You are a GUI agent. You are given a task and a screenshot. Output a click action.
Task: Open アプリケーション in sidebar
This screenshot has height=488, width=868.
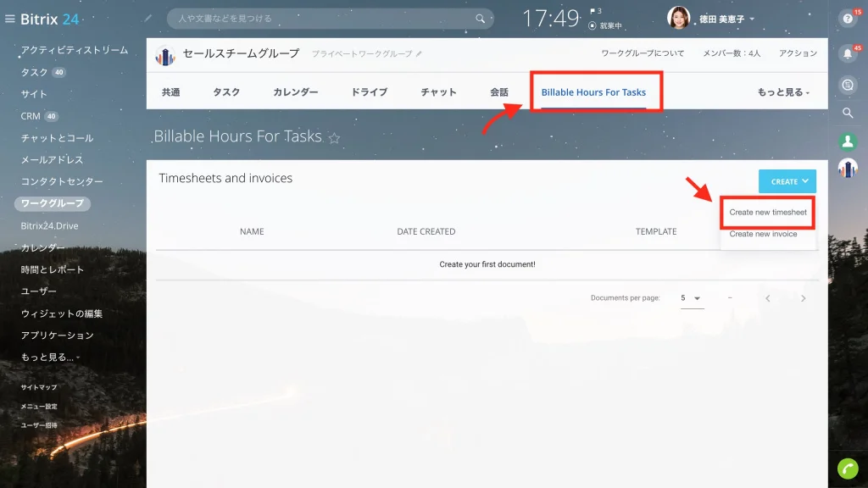click(x=57, y=335)
